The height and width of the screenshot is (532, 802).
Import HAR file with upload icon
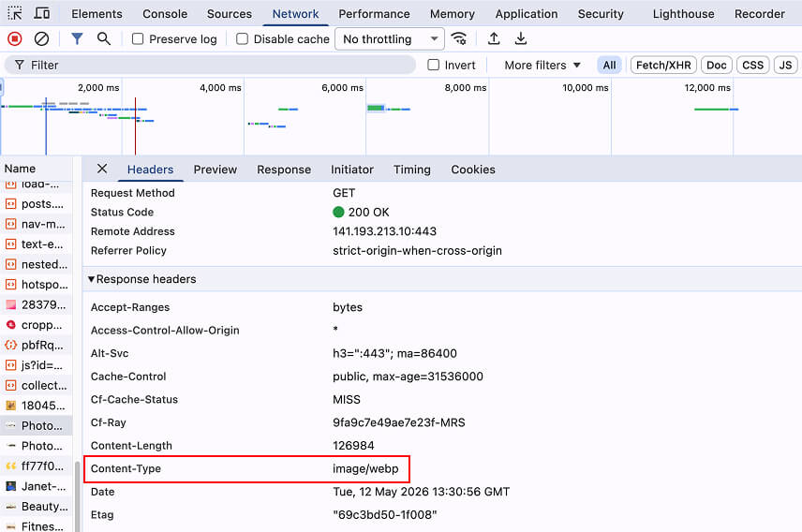point(494,39)
